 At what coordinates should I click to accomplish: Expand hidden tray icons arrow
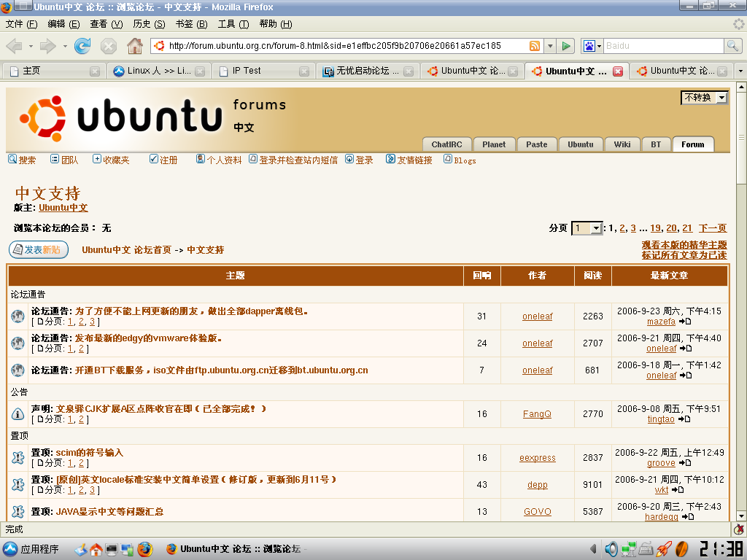[x=593, y=549]
